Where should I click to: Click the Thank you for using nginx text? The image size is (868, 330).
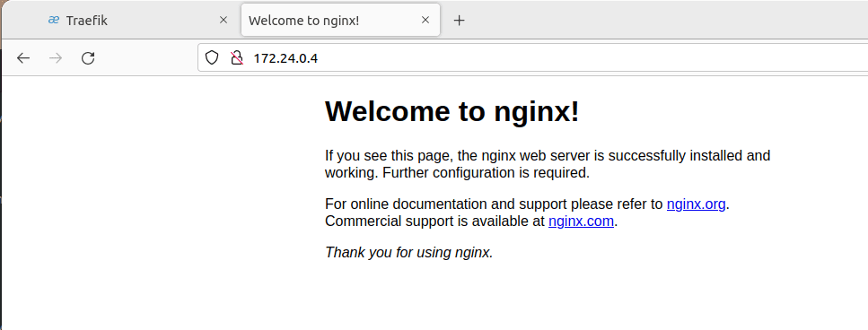pos(408,253)
